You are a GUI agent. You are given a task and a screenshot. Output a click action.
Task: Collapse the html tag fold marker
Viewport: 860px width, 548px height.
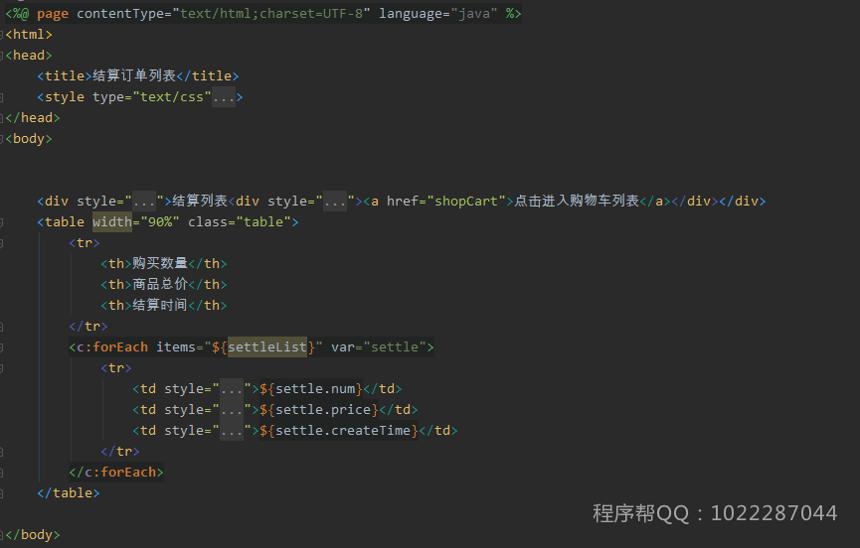[2, 35]
